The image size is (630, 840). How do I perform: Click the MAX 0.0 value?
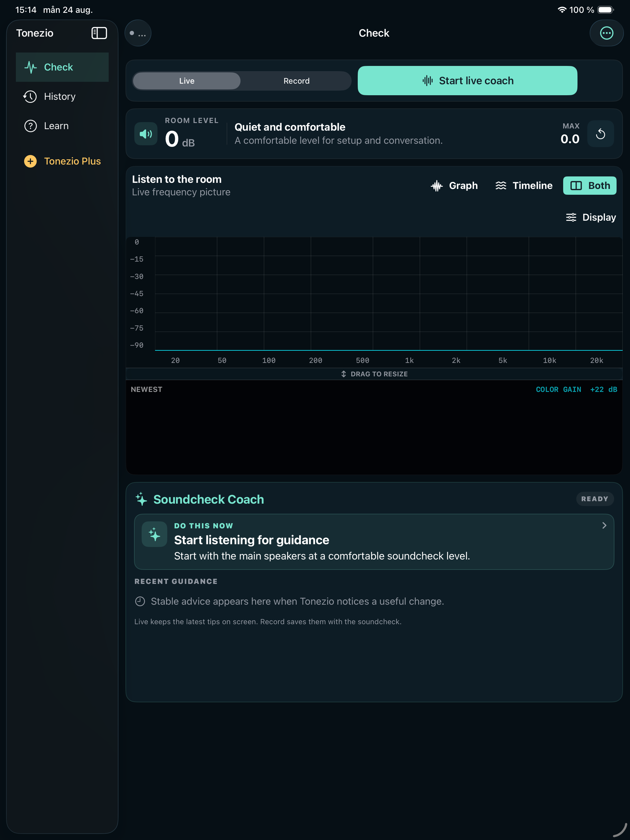pos(570,139)
